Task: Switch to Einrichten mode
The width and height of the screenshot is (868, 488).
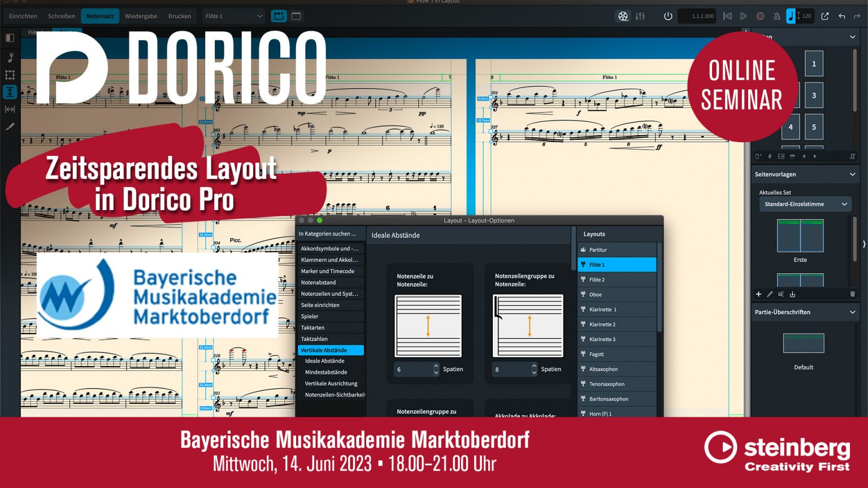Action: (23, 16)
